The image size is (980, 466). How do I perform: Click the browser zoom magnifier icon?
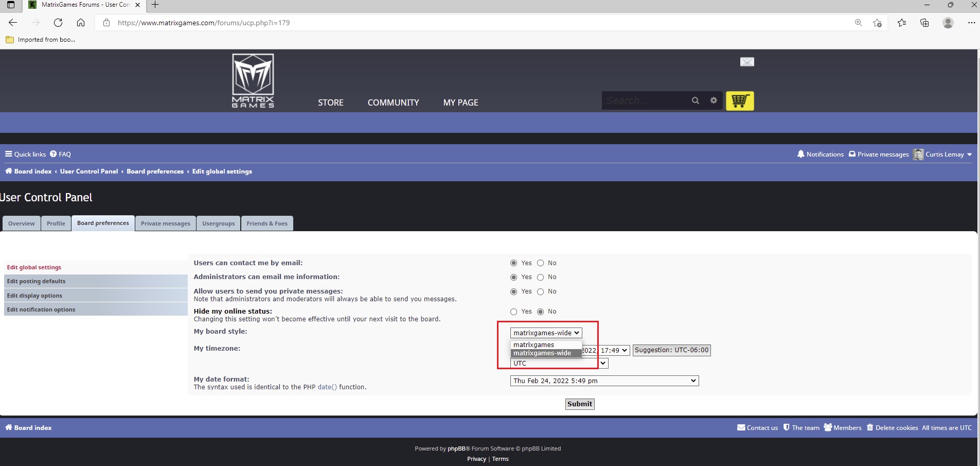click(x=858, y=23)
